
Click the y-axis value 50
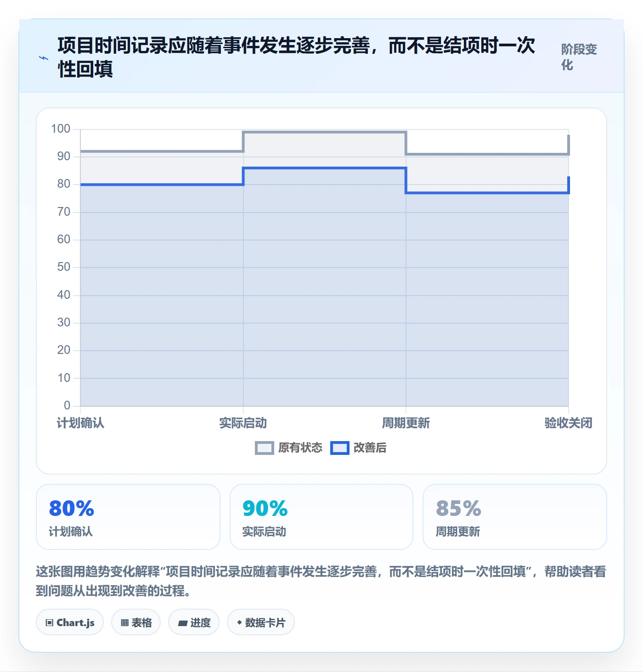click(64, 267)
